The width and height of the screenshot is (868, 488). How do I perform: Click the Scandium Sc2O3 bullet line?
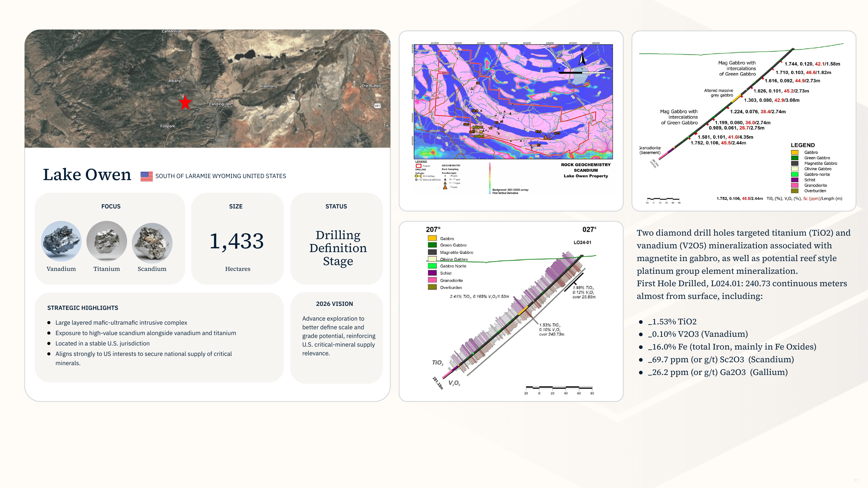coord(720,359)
